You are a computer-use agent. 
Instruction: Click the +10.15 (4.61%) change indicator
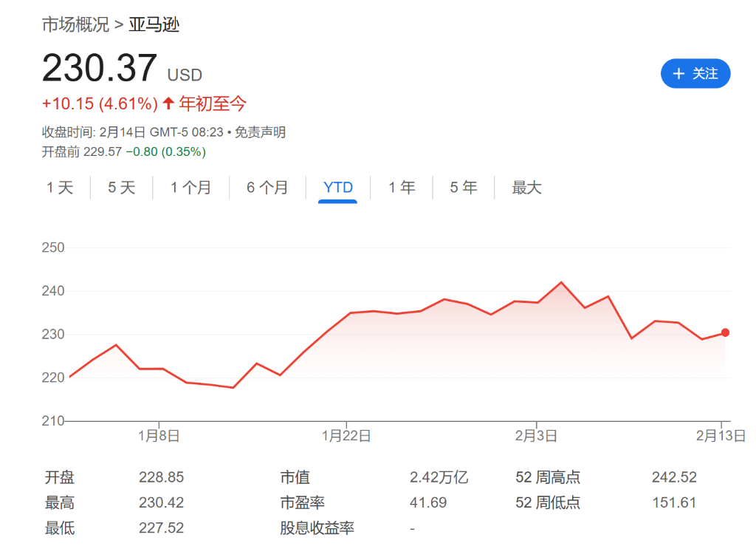click(100, 104)
